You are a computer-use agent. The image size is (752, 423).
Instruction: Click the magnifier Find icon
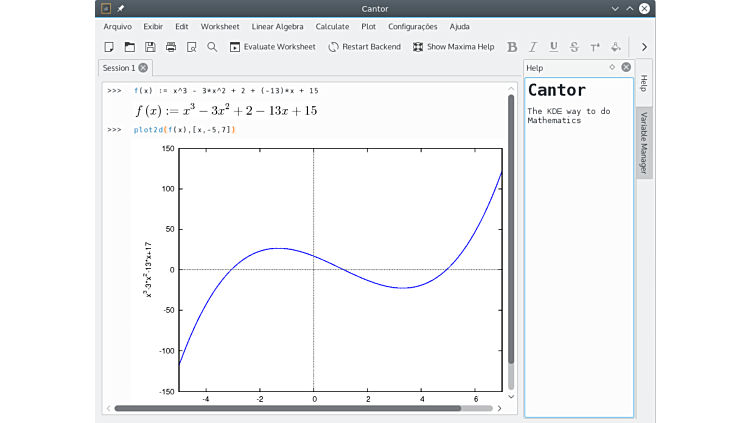(x=212, y=47)
